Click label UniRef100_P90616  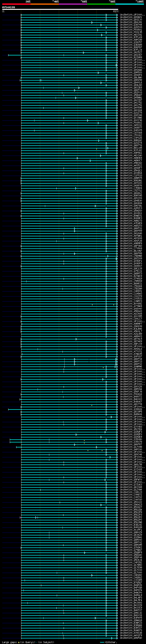coord(131,394)
